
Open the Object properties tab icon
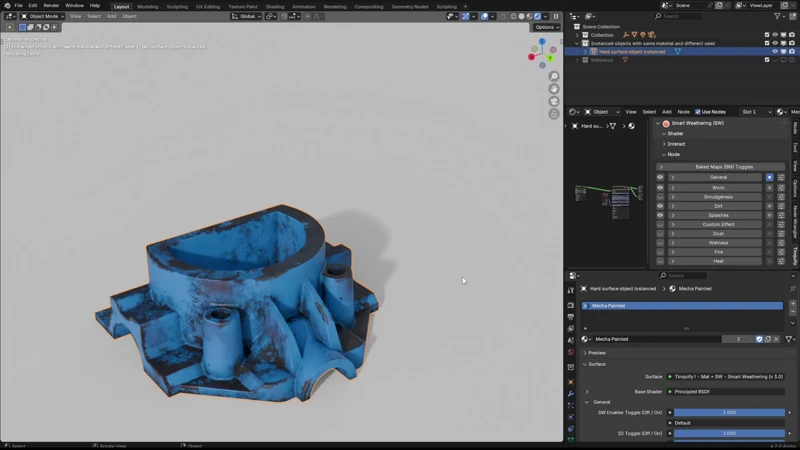click(570, 382)
